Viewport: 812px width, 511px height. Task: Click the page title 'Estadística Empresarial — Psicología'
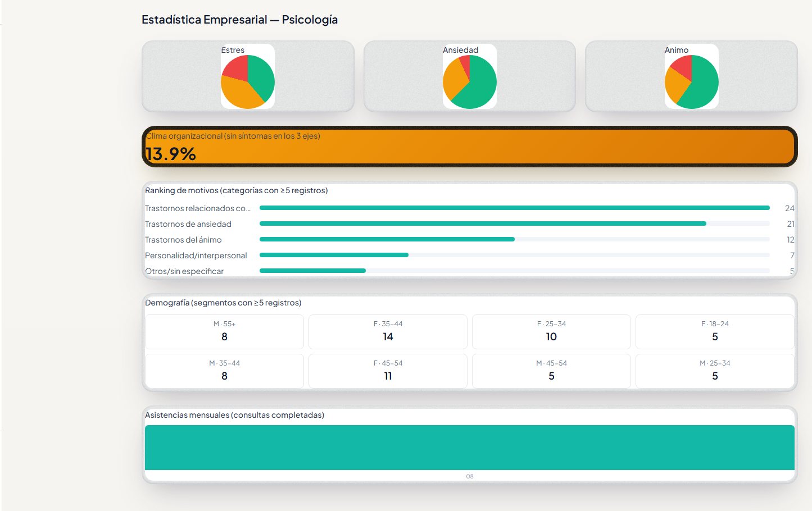(240, 20)
